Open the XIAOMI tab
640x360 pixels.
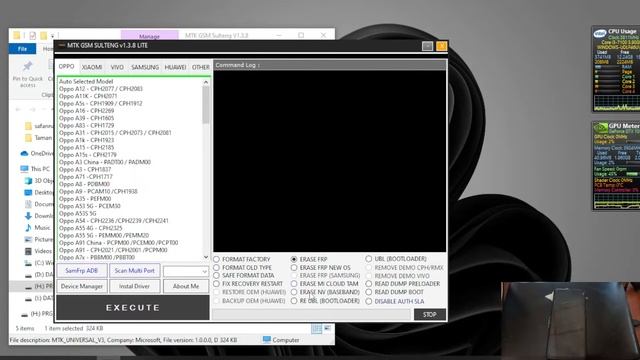pyautogui.click(x=92, y=67)
